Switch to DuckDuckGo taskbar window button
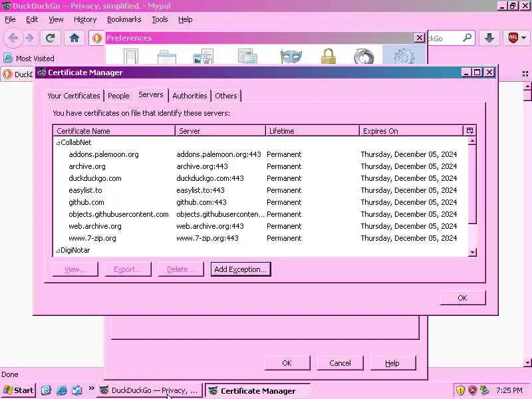 (x=149, y=390)
